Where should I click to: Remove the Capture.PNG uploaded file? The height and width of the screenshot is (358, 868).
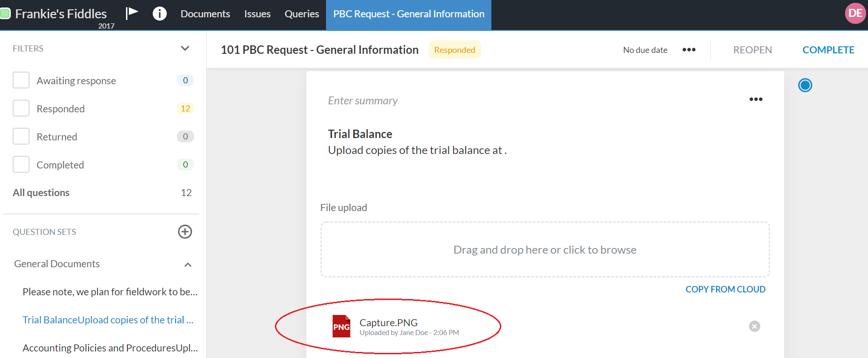tap(754, 326)
